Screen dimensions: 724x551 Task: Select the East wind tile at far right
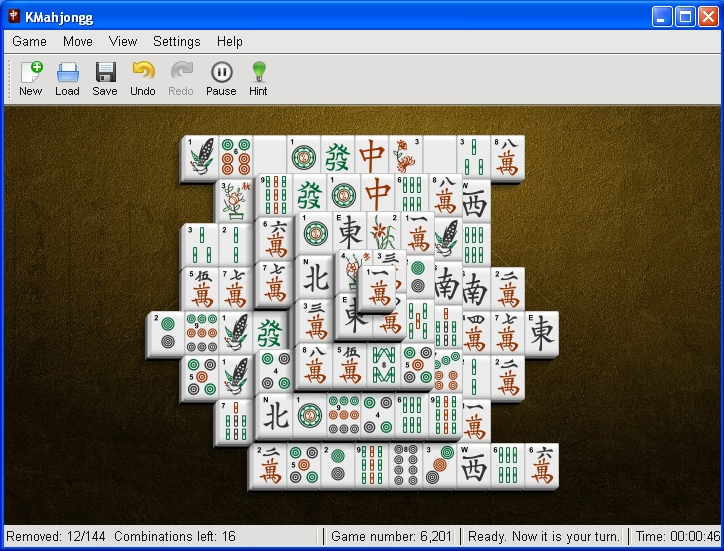pos(543,332)
